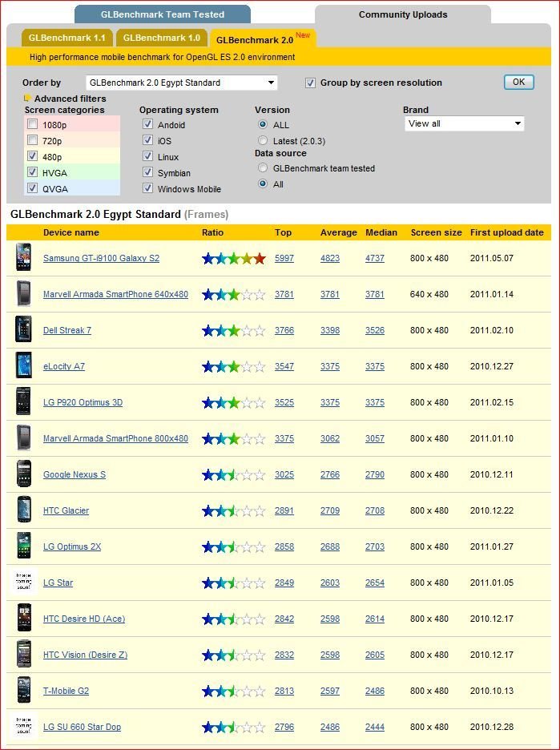
Task: Click the HTC Desire HD (Ace) device image
Action: [23, 618]
